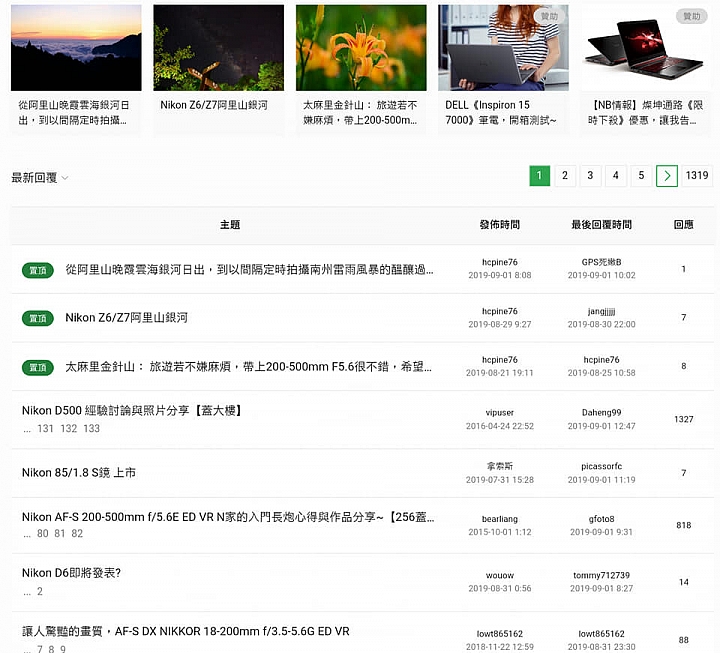
Task: Open author wouow profile
Action: tap(500, 575)
